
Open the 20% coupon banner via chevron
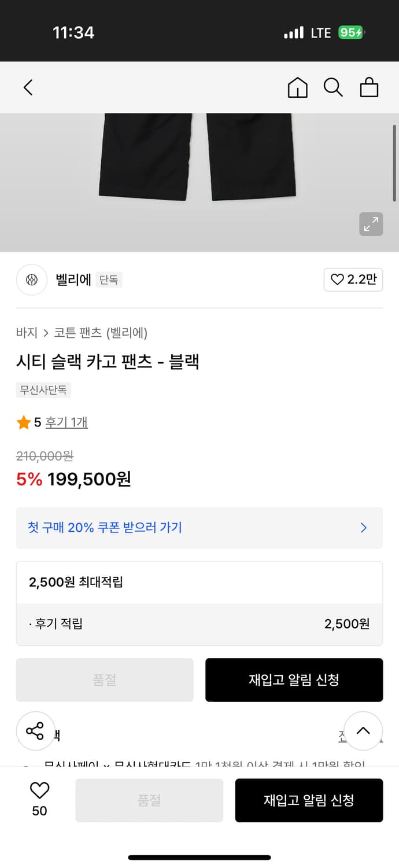(x=363, y=527)
